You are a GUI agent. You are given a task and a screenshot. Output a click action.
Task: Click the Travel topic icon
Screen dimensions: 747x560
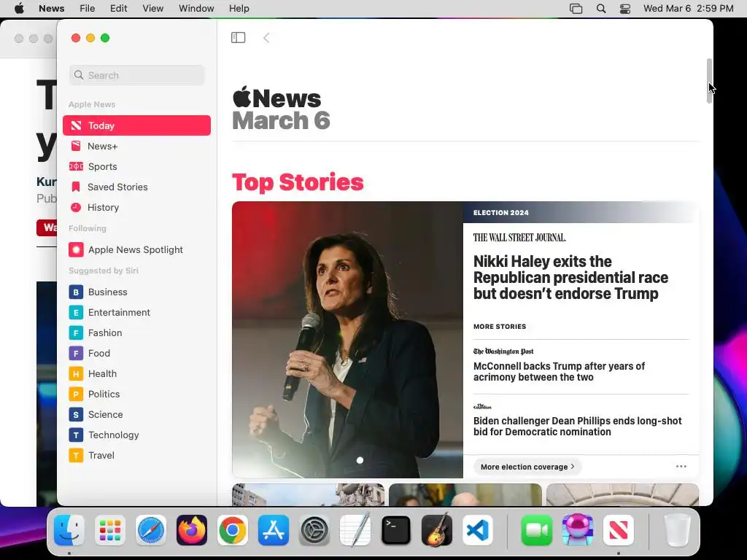point(76,456)
